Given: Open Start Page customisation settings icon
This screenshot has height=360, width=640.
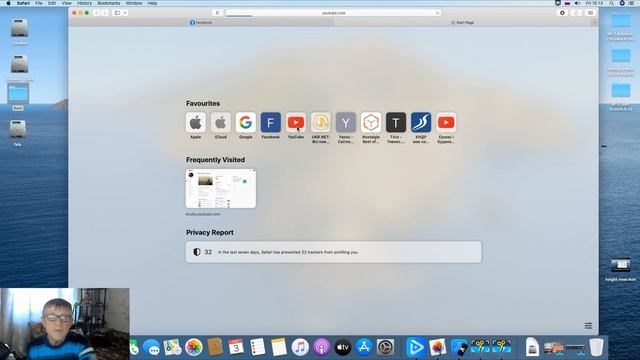Looking at the screenshot, I should pos(588,325).
